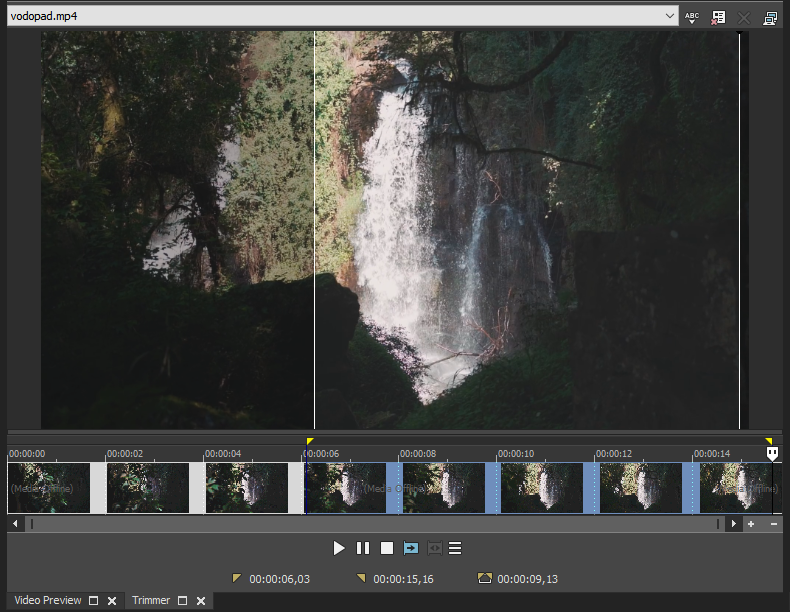Click the Play button in the Trimmer
This screenshot has width=790, height=612.
pos(339,548)
